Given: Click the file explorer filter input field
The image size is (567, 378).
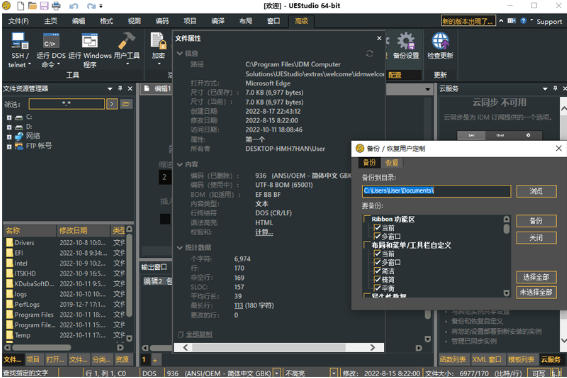Looking at the screenshot, I should click(67, 104).
